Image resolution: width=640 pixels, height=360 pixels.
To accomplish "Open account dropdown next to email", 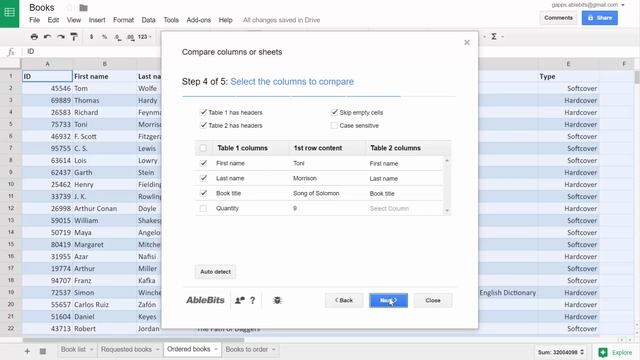I will tap(623, 5).
